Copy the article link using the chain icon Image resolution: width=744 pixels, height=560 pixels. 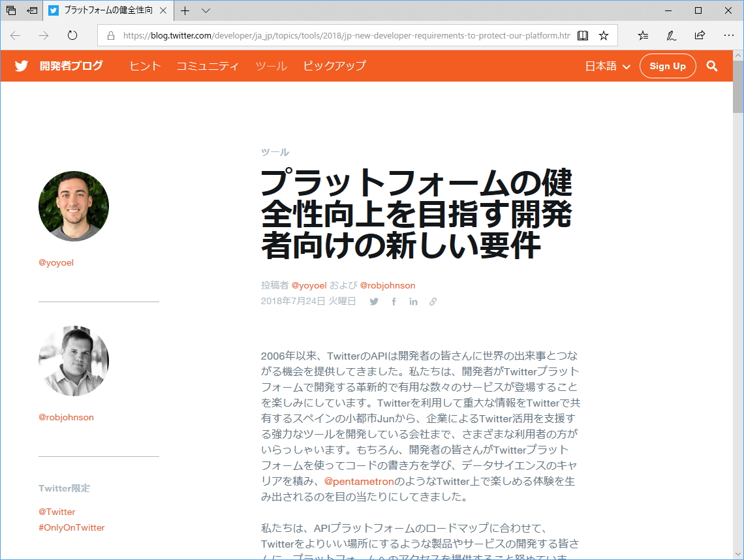click(433, 301)
